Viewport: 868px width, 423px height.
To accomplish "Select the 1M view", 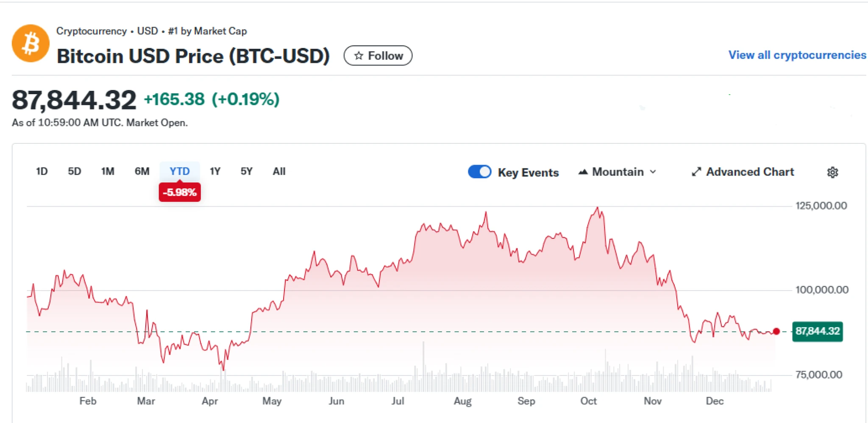I will coord(108,171).
